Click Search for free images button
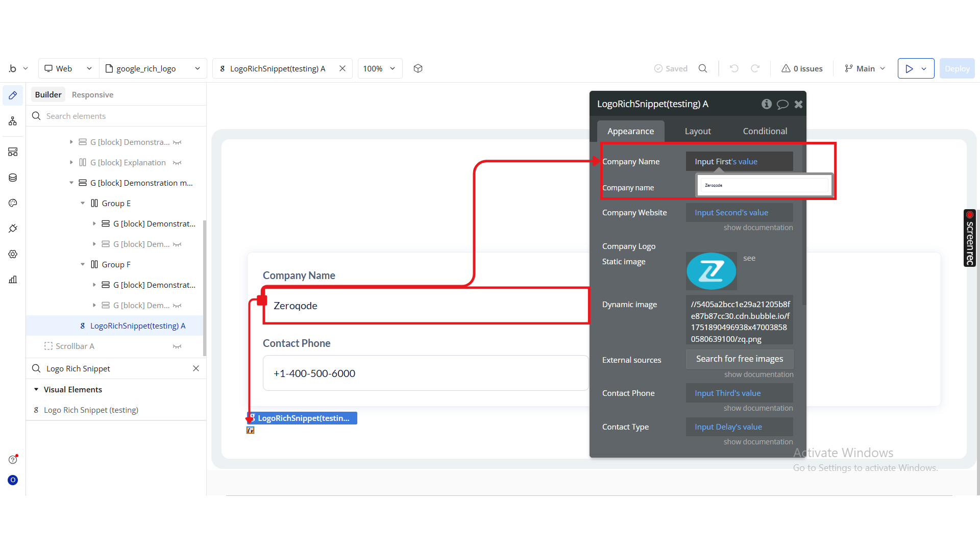This screenshot has height=551, width=980. (x=739, y=359)
